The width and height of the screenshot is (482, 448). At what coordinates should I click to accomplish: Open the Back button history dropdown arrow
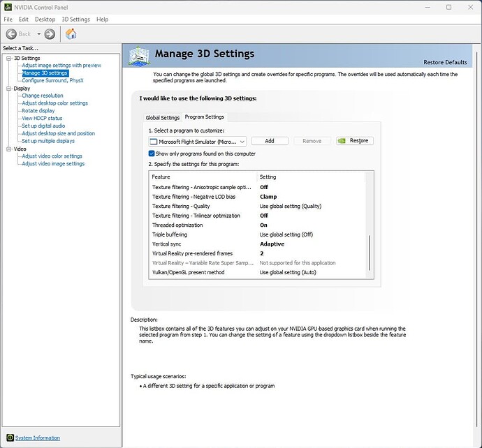[38, 34]
